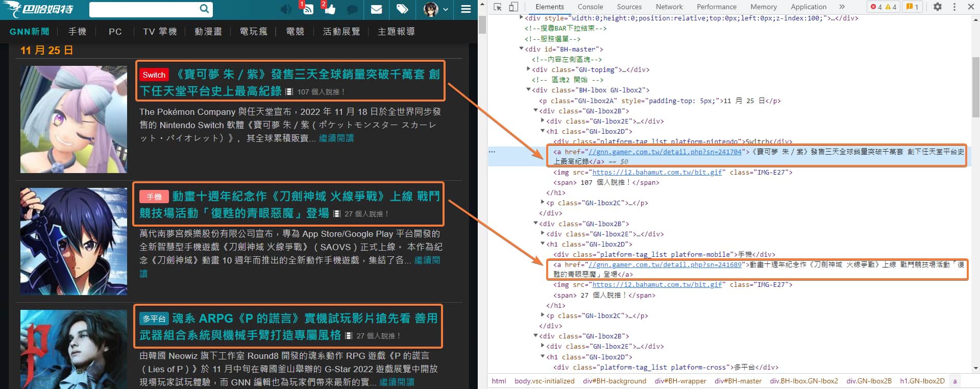Click the errors and warnings counter

883,7
